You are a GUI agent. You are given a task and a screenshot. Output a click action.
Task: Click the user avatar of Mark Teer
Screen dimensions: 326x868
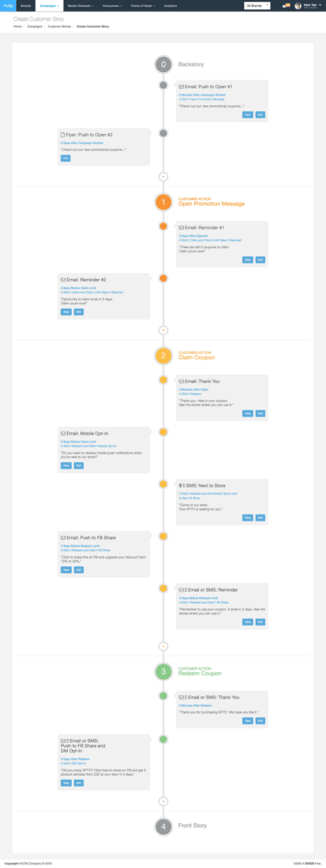298,6
